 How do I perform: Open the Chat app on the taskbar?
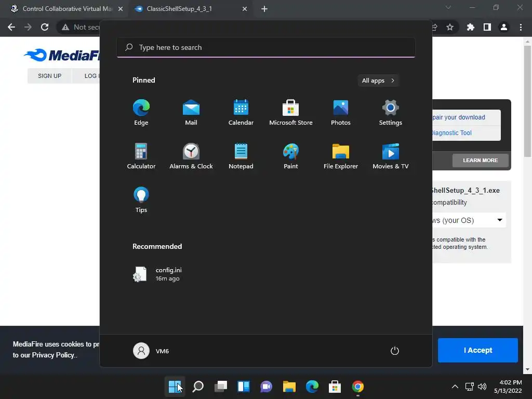point(267,387)
